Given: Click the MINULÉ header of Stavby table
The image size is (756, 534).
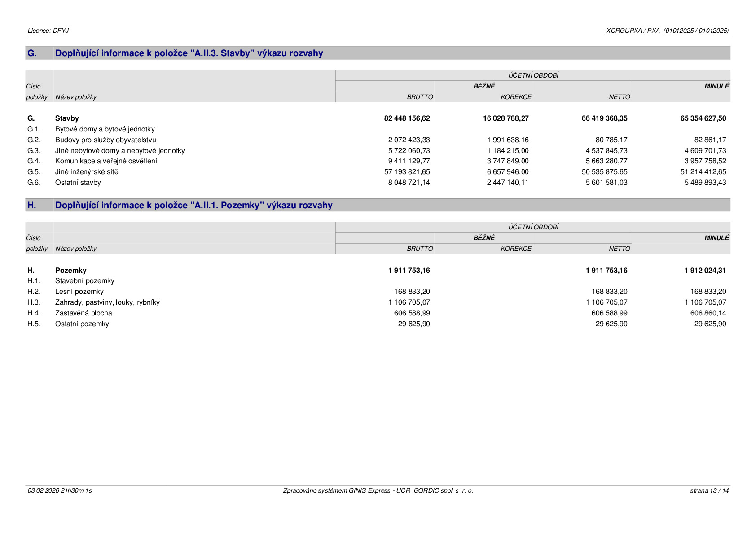Looking at the screenshot, I should coord(716,86).
